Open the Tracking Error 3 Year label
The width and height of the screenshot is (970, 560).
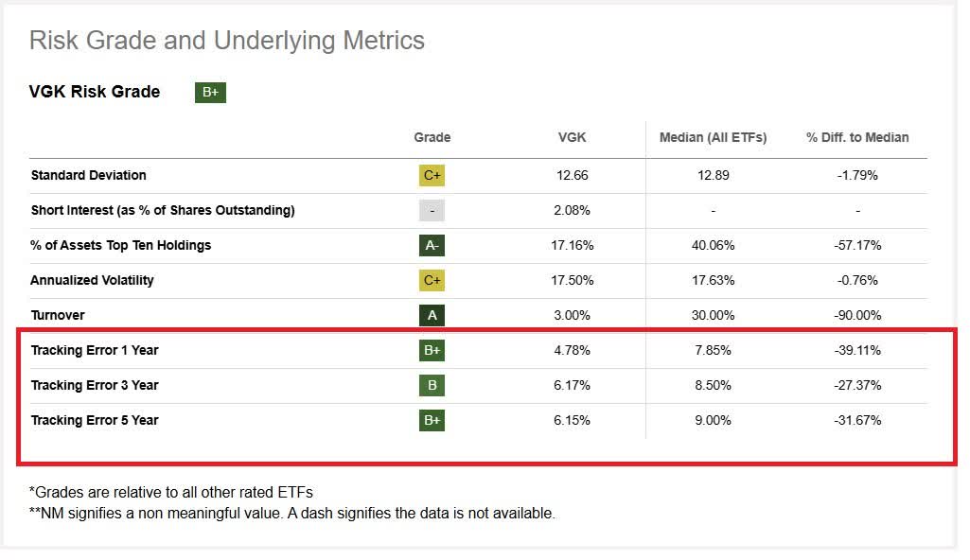(x=94, y=385)
